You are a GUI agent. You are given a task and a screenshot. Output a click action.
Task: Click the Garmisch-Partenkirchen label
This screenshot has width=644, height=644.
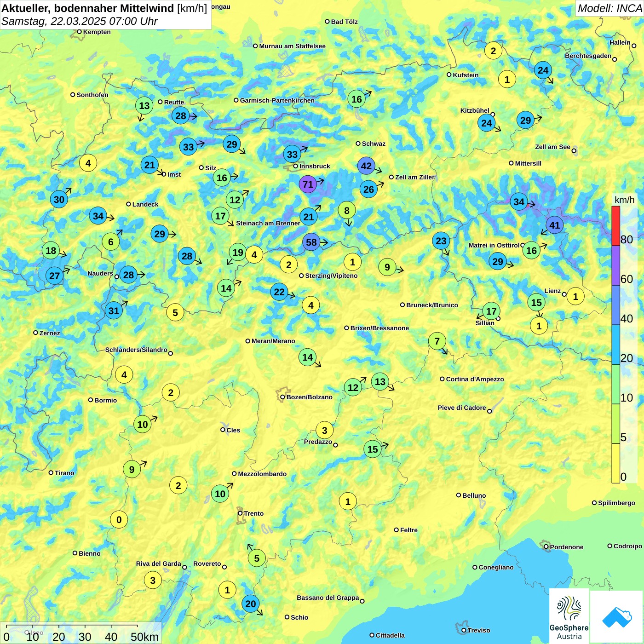pyautogui.click(x=277, y=100)
